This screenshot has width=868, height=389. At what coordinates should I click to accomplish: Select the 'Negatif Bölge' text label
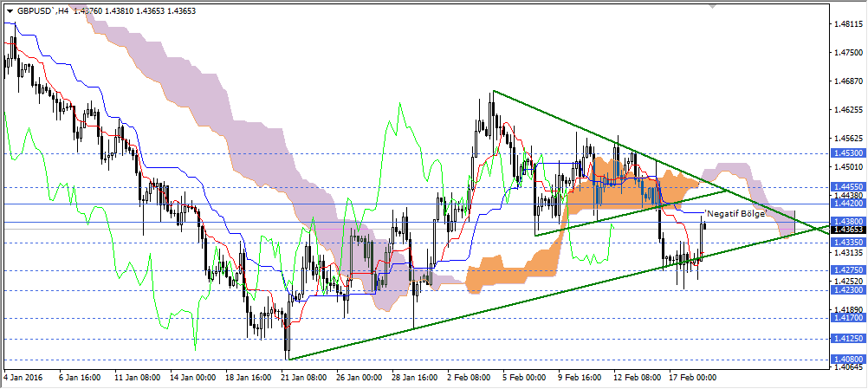pyautogui.click(x=735, y=213)
